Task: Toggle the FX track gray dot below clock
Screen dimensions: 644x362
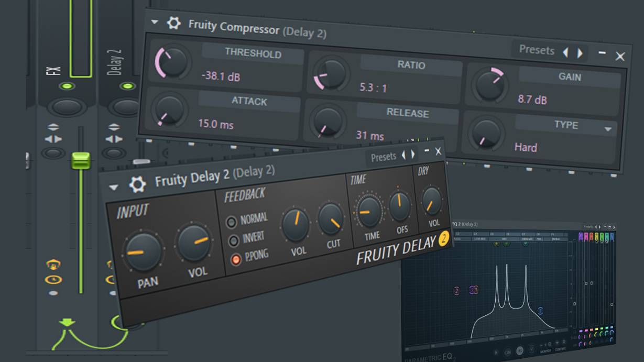Action: [53, 293]
